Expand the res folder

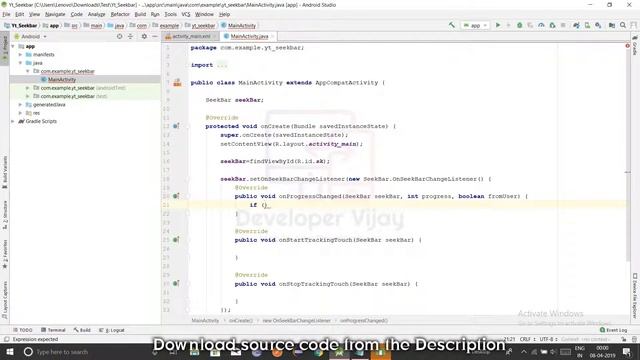(x=20, y=113)
